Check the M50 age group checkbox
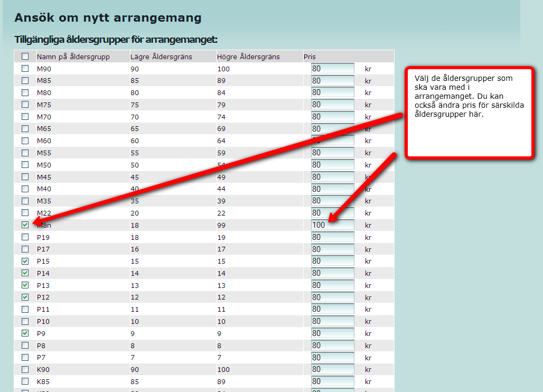Screen dimensions: 543x392 tap(25, 165)
